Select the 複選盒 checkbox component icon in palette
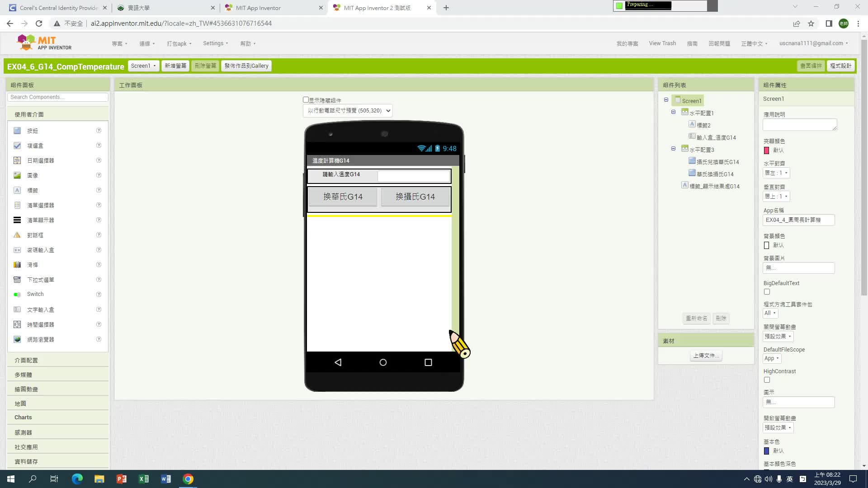 coord(17,145)
